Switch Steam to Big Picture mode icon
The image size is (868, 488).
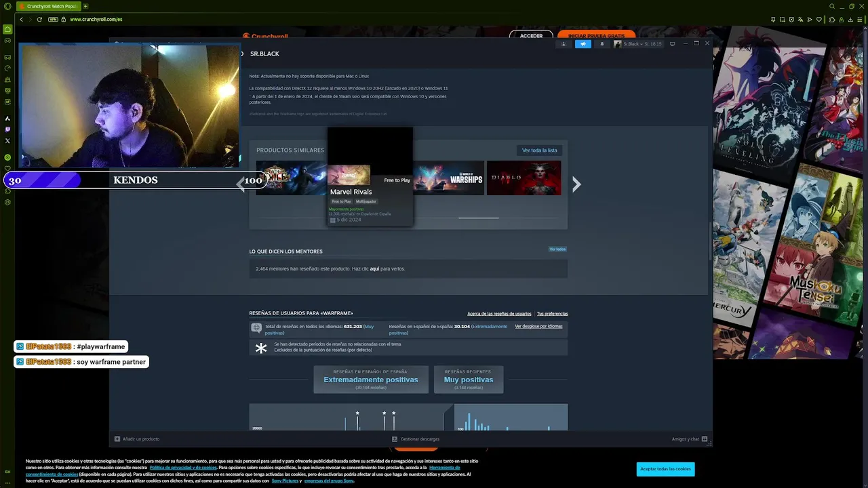672,44
